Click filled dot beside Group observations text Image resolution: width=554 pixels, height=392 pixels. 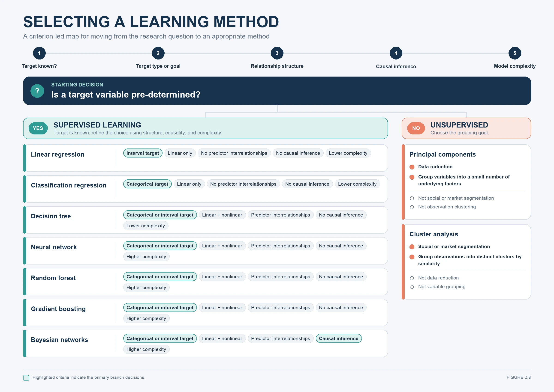(x=412, y=257)
